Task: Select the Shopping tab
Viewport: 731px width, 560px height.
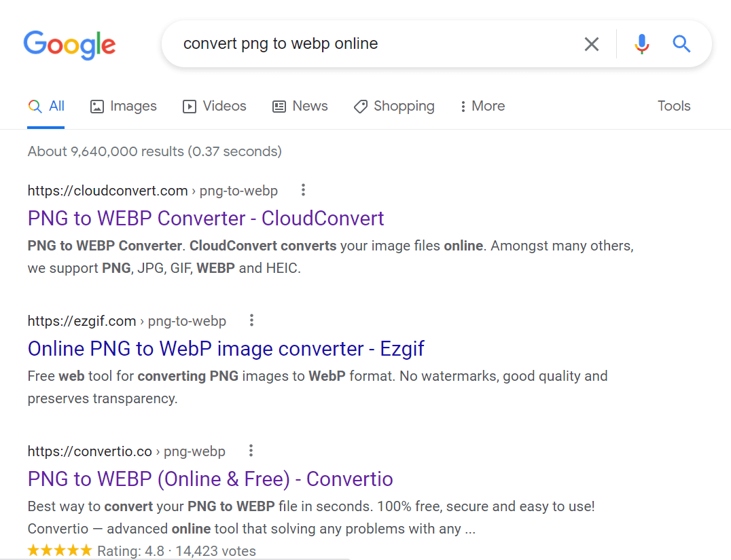Action: tap(394, 106)
